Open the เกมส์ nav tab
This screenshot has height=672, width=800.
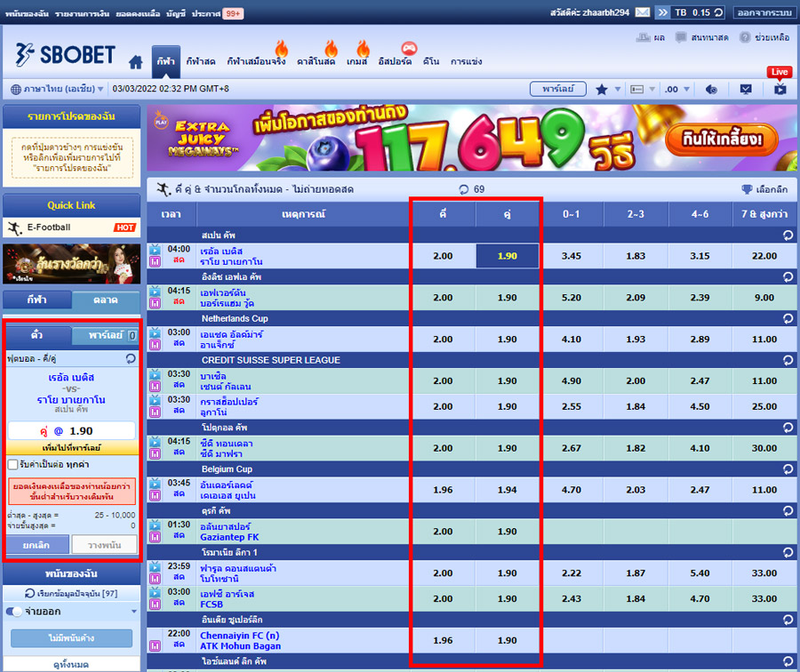tap(356, 61)
